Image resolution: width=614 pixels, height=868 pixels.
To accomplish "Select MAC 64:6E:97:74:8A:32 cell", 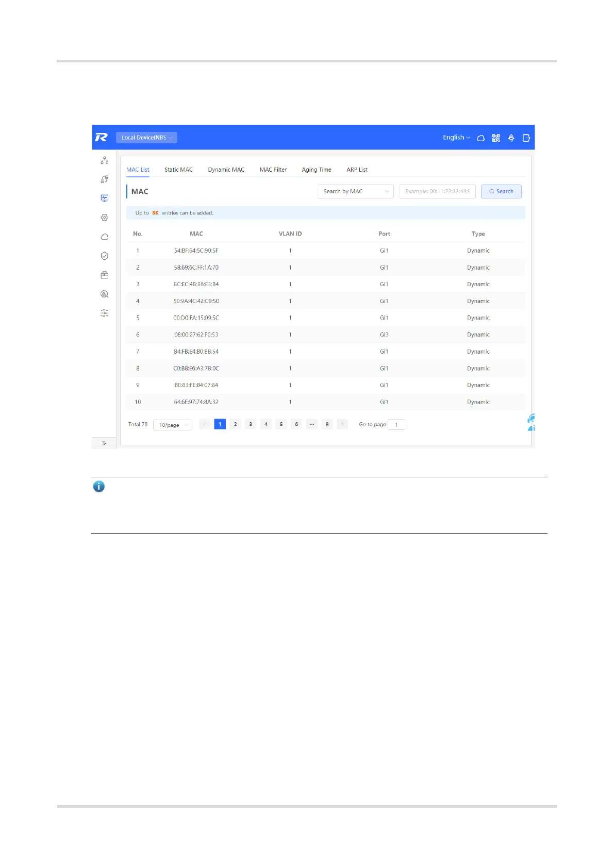I will tap(196, 402).
